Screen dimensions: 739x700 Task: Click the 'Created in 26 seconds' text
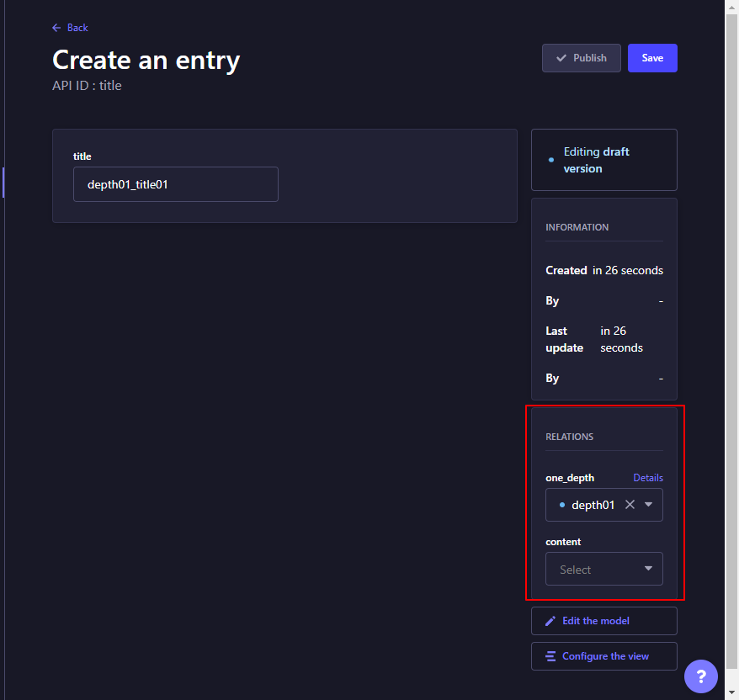pos(604,270)
